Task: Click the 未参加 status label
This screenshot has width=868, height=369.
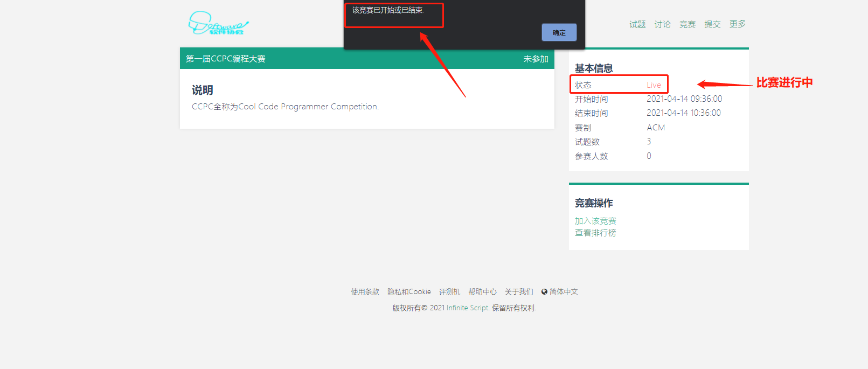Action: [x=536, y=59]
